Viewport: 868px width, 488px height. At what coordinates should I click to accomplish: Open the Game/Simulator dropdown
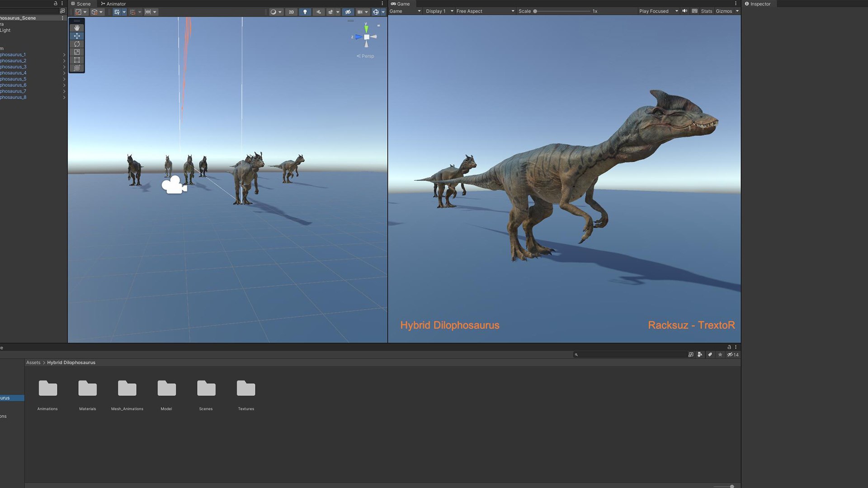click(406, 11)
